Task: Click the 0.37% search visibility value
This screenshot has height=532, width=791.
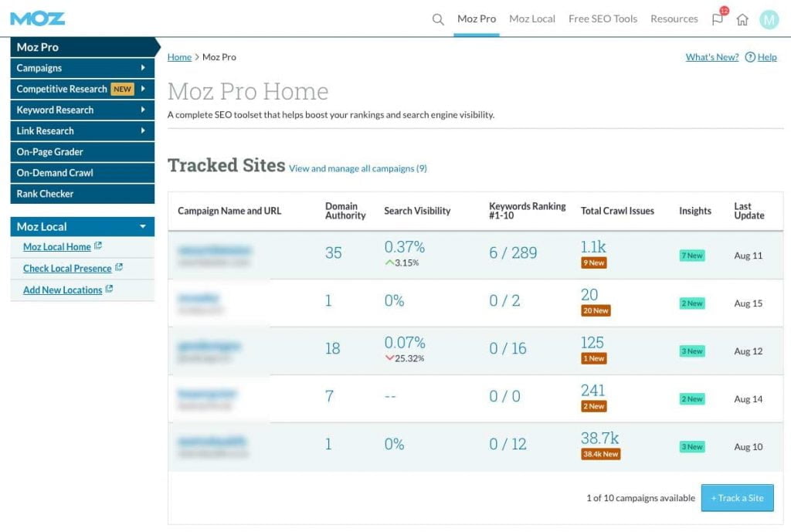Action: (x=405, y=247)
